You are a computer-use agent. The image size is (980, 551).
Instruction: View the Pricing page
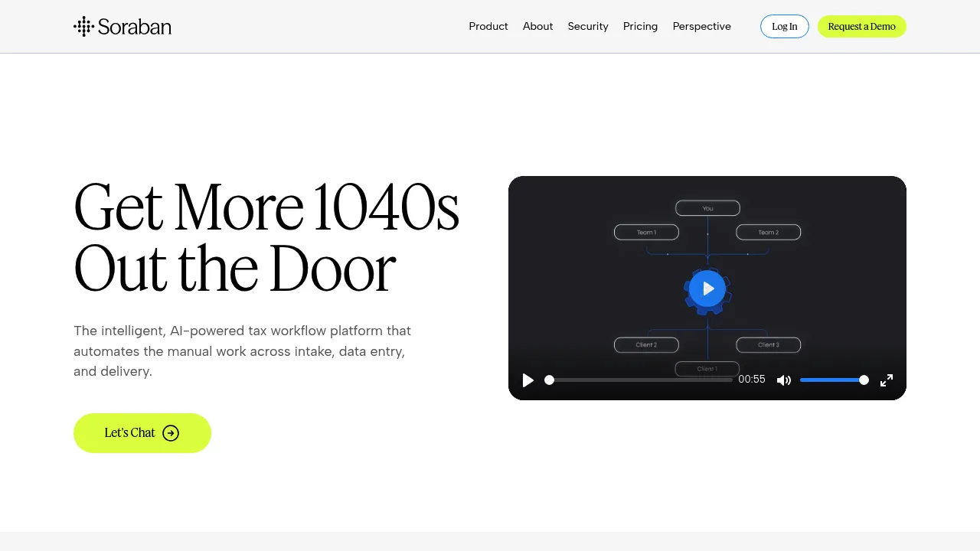point(640,27)
